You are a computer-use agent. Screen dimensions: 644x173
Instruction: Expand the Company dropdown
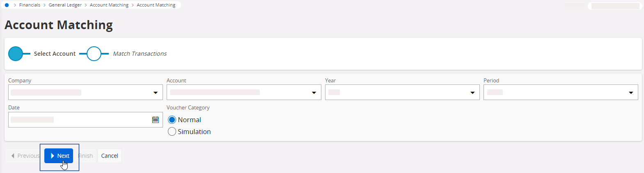click(x=156, y=93)
